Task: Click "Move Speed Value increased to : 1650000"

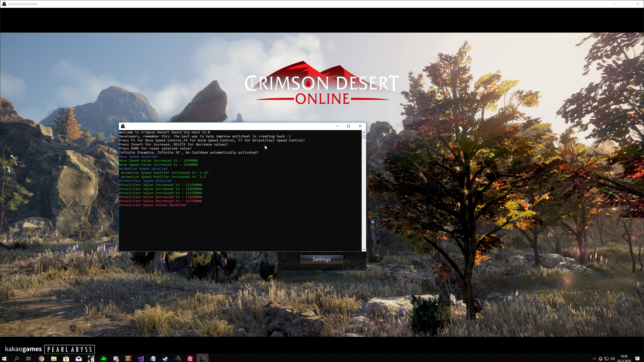Action: pos(158,160)
